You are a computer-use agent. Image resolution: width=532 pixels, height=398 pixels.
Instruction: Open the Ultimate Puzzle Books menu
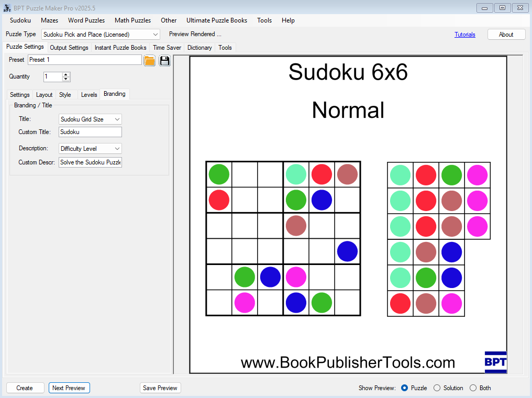point(217,20)
